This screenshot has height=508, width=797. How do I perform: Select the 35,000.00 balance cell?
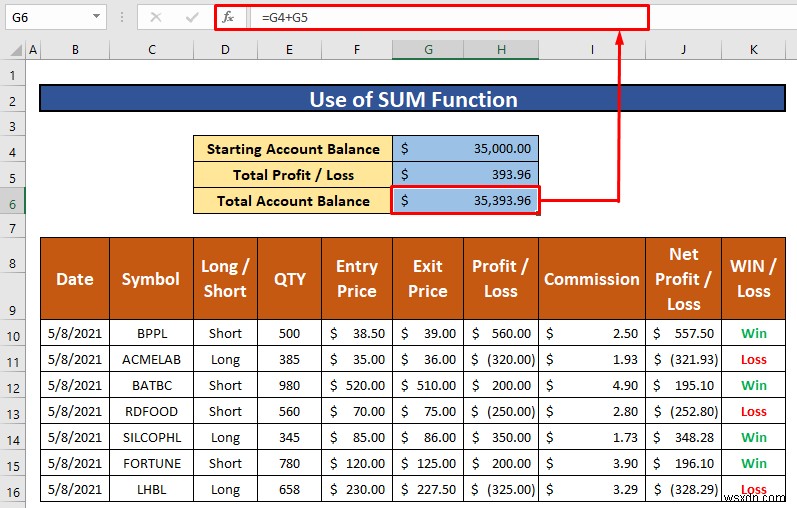point(465,148)
